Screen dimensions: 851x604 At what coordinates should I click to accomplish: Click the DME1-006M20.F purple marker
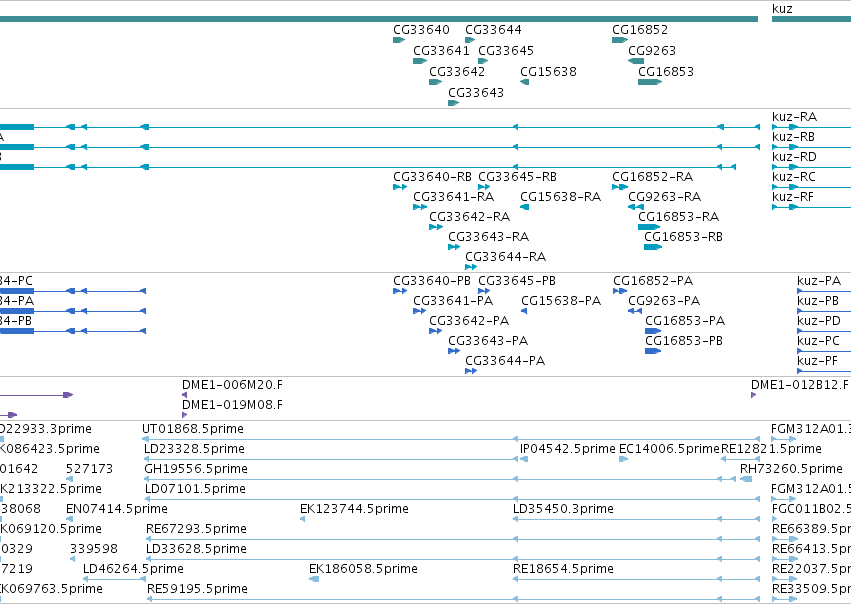[185, 395]
